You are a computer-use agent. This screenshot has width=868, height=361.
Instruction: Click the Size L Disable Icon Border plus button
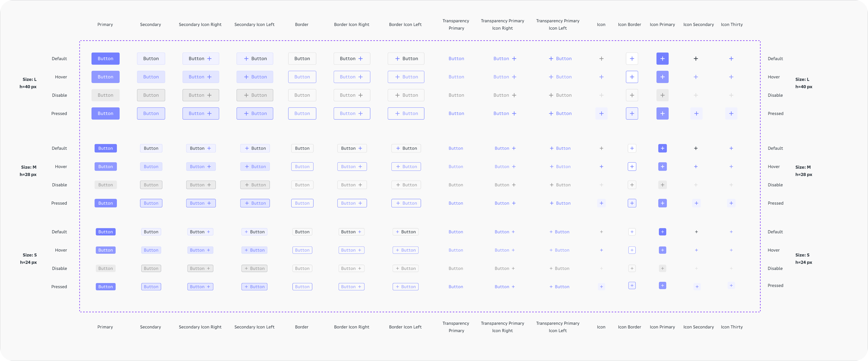(632, 95)
